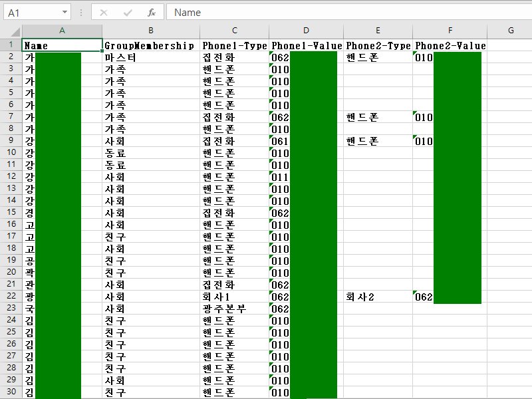Select the 친구 cell in row 17

pyautogui.click(x=151, y=237)
